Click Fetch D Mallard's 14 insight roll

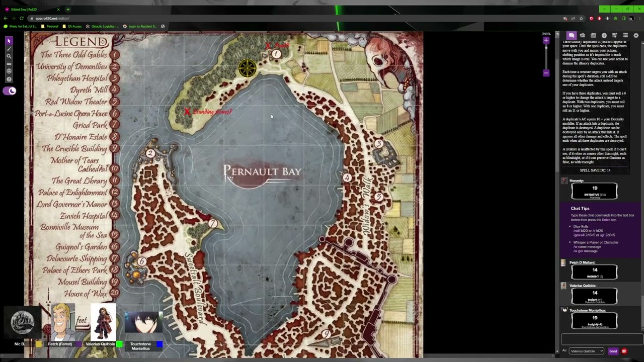pyautogui.click(x=594, y=272)
